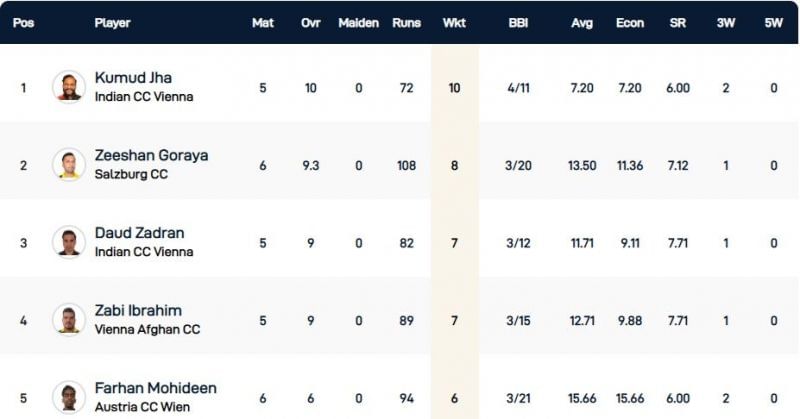This screenshot has height=419, width=800.
Task: Click the Pos column header
Action: pyautogui.click(x=24, y=22)
